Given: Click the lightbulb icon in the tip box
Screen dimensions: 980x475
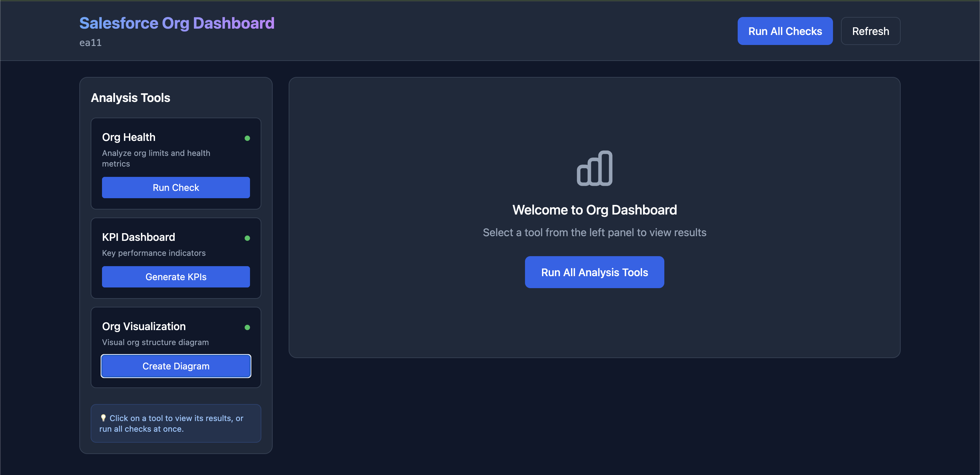Looking at the screenshot, I should pyautogui.click(x=103, y=418).
